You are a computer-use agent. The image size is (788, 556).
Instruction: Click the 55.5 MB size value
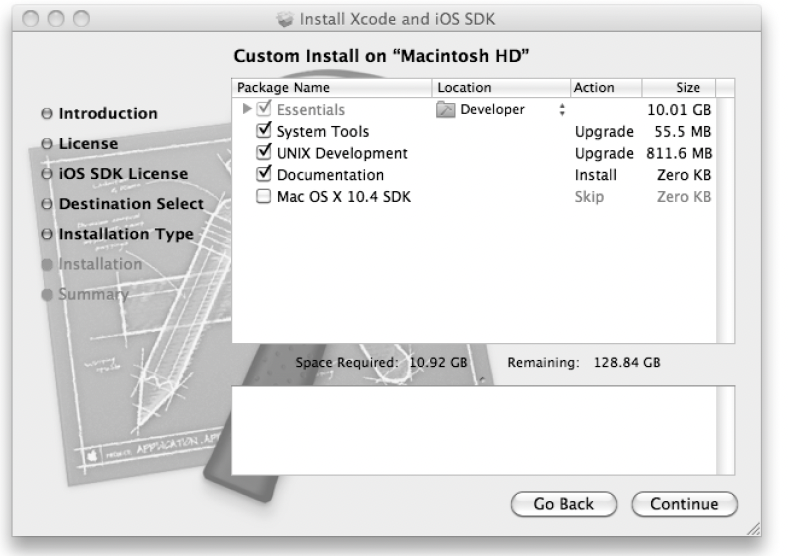682,132
